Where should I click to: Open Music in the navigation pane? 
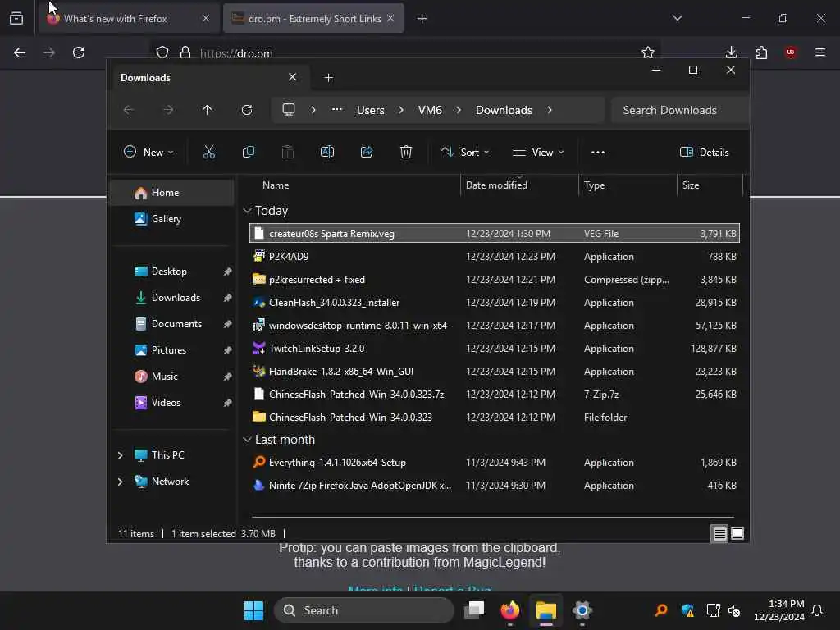(171, 377)
